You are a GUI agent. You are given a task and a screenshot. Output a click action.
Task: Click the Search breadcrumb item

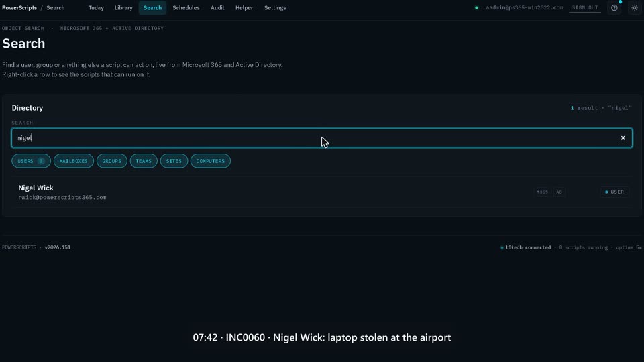tap(56, 8)
